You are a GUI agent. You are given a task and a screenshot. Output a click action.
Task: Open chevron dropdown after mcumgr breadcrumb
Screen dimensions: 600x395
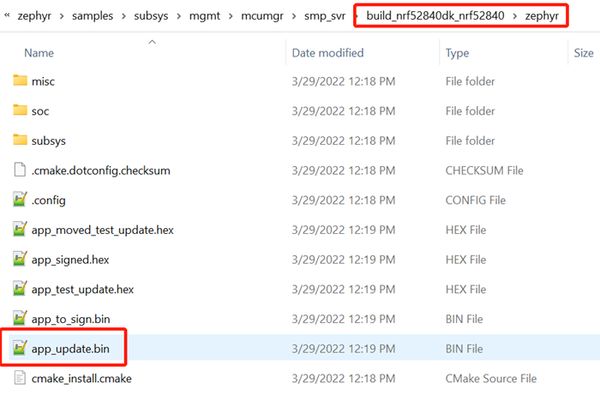tap(294, 16)
